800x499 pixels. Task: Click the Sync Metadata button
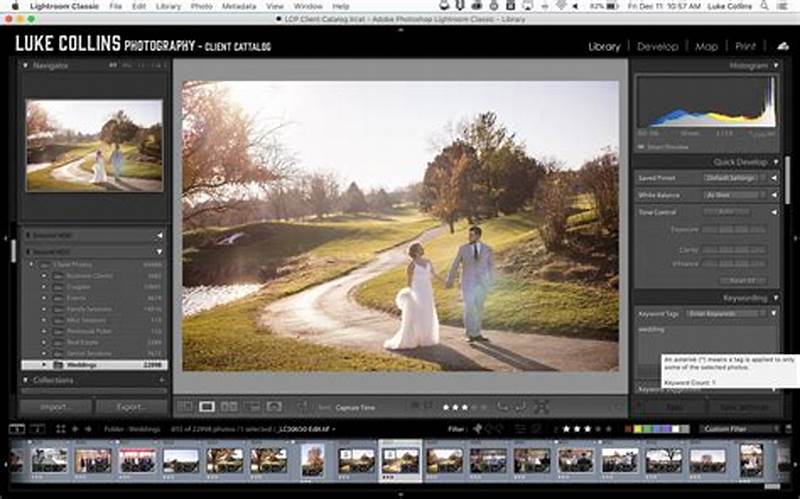(x=672, y=407)
